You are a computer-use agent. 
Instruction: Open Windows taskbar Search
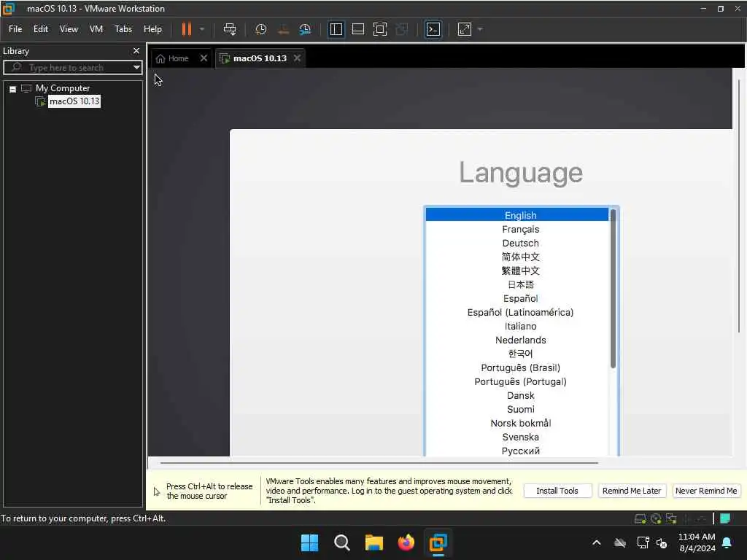(341, 542)
